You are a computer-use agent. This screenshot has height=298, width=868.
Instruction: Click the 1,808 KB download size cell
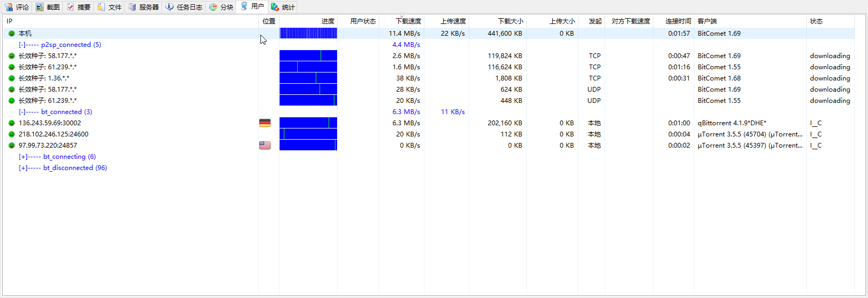[x=509, y=78]
